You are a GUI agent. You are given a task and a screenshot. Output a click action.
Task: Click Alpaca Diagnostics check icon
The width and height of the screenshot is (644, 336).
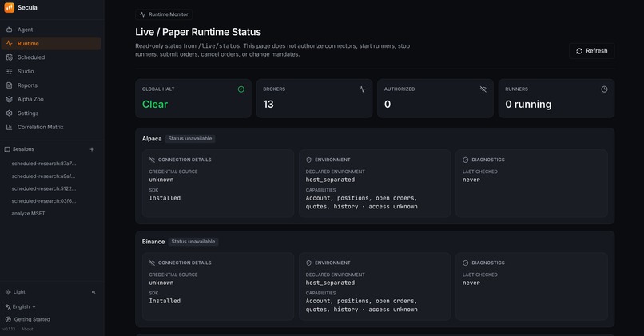(465, 160)
